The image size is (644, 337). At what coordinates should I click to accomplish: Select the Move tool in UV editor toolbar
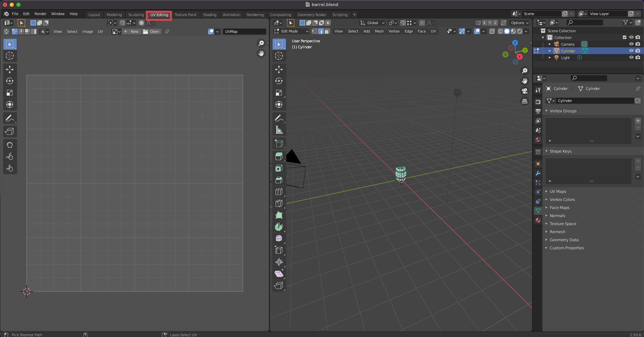point(10,69)
